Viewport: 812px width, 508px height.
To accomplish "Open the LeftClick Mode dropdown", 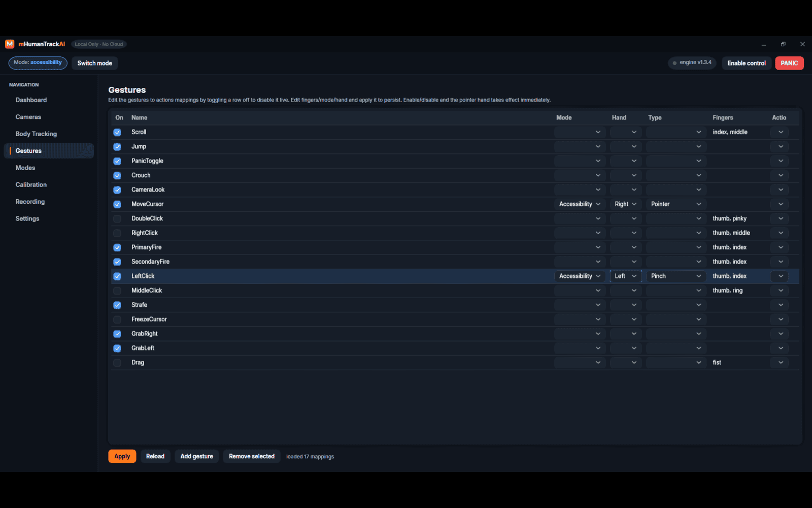I will [580, 276].
